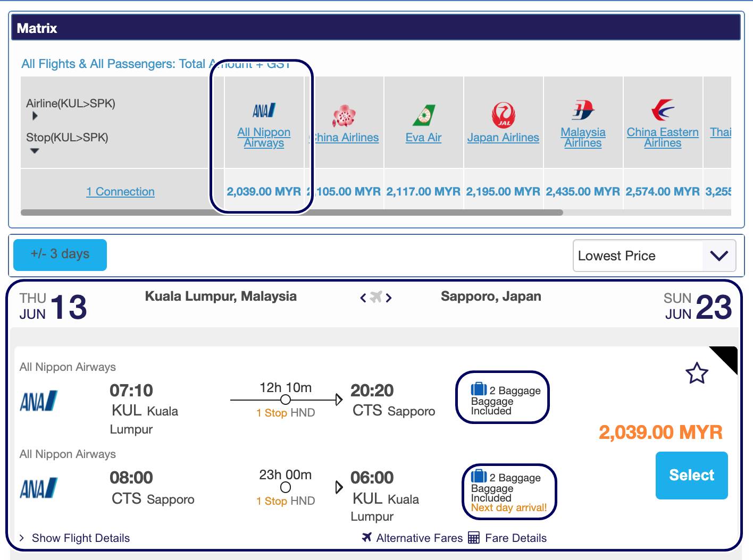This screenshot has width=753, height=560.
Task: Click the left arrow beside the plane icon
Action: pos(363,298)
